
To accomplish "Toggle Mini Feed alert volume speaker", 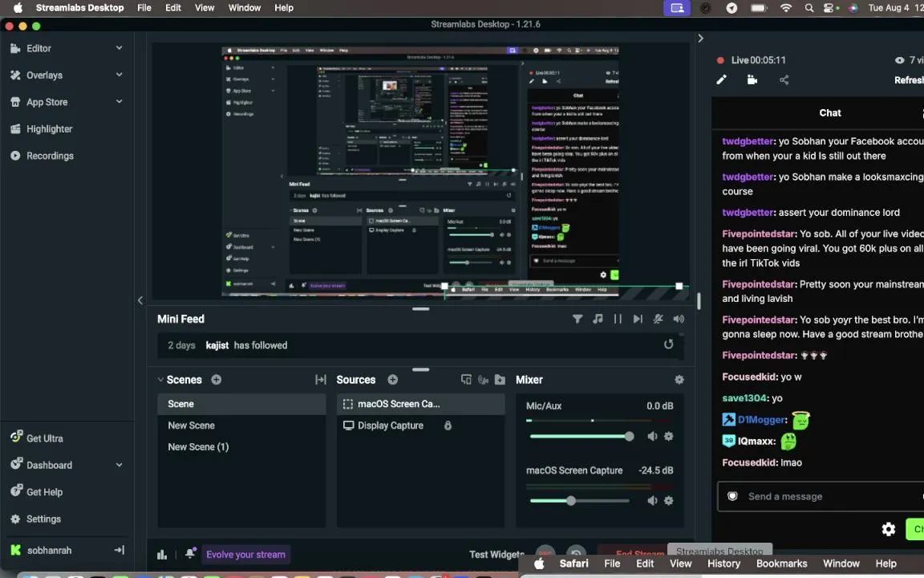I will tap(679, 319).
